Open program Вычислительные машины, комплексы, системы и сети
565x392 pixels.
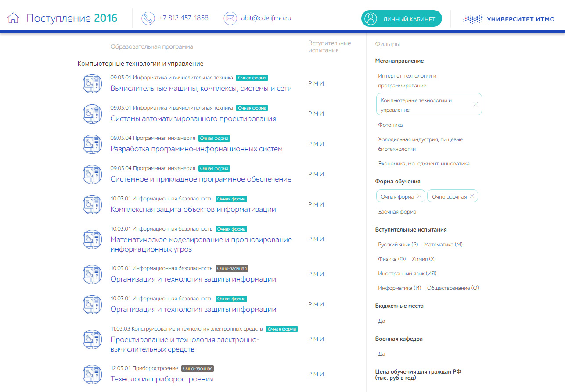[x=201, y=89]
